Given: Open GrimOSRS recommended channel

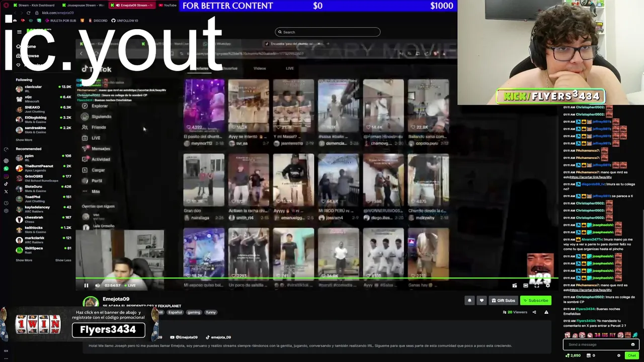Looking at the screenshot, I should tap(43, 178).
